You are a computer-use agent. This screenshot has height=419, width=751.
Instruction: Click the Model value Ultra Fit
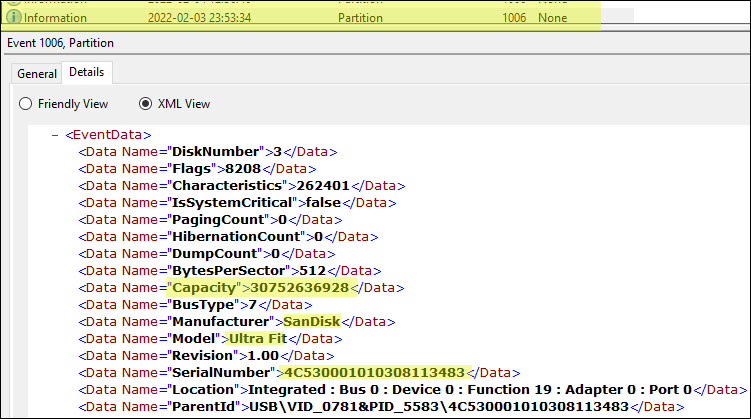point(257,339)
